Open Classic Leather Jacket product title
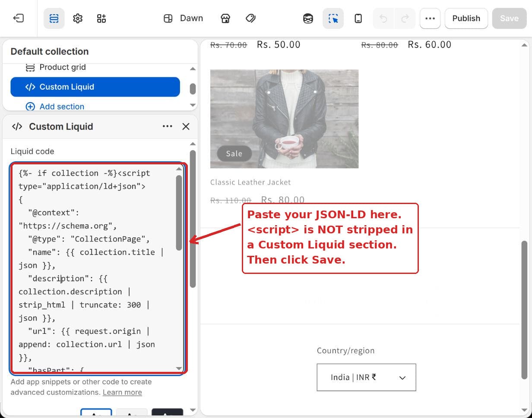The image size is (532, 418). pos(250,182)
